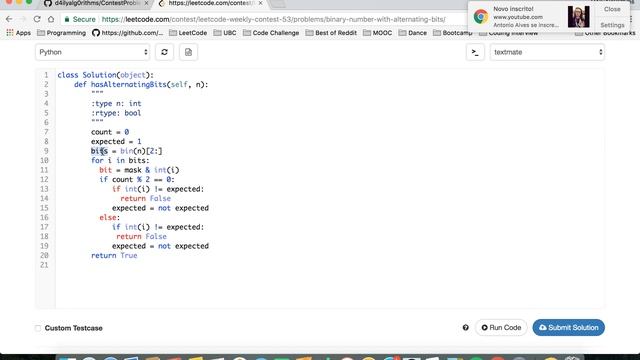Viewport: 640px width, 360px height.
Task: Open the Python language dropdown
Action: tap(93, 52)
